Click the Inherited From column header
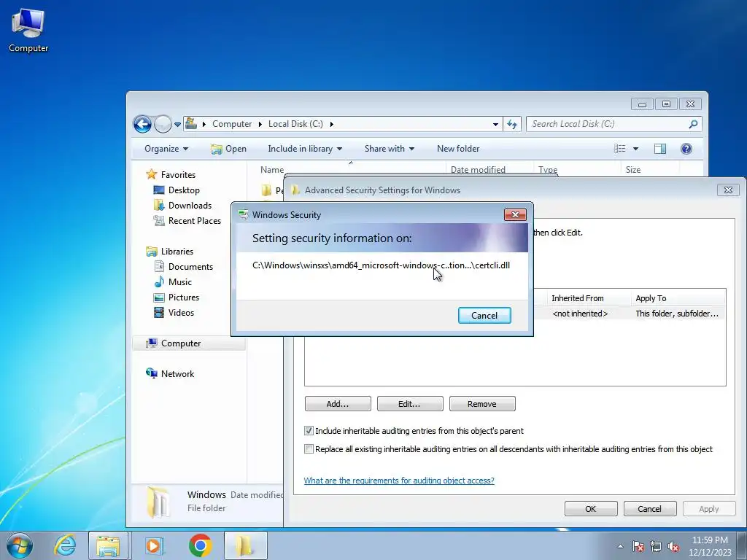This screenshot has width=747, height=560. pos(578,298)
